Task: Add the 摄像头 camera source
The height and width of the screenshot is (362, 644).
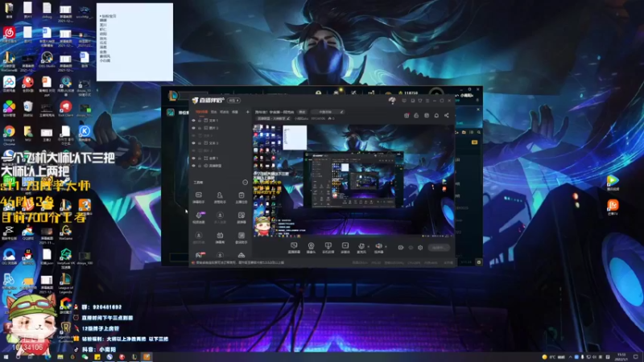Action: point(311,248)
